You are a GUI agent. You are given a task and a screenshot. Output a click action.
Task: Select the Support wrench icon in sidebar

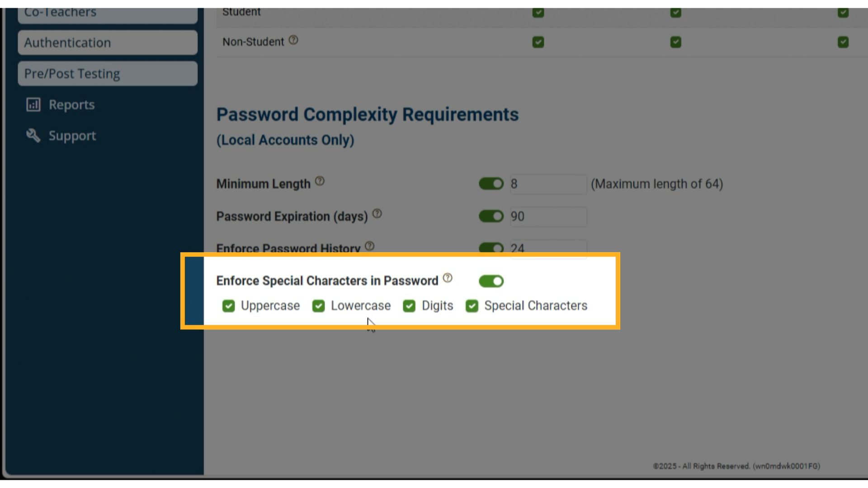[x=32, y=136]
